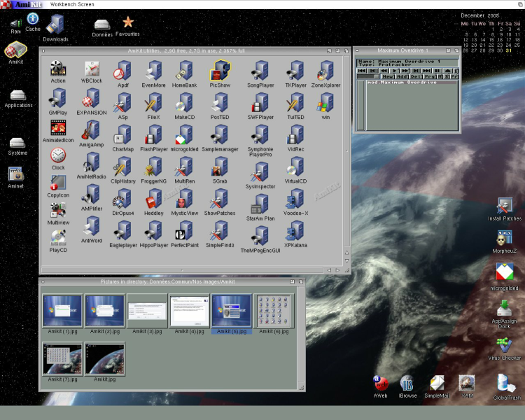
Task: Click the right arrow of AmiKit Utilities horizontal scrollbar
Action: click(337, 270)
